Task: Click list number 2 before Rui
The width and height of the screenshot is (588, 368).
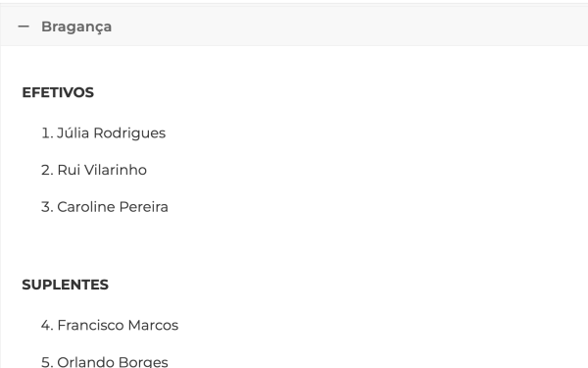Action: [47, 170]
